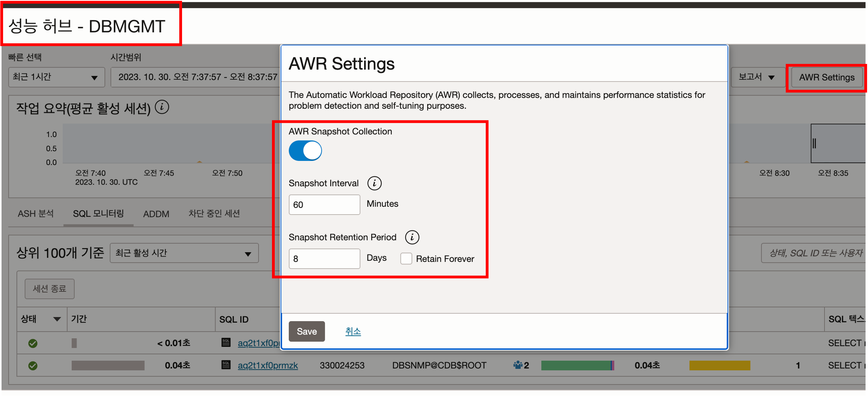
Task: Click SQL icon in the < 0.01초 row
Action: click(x=226, y=342)
